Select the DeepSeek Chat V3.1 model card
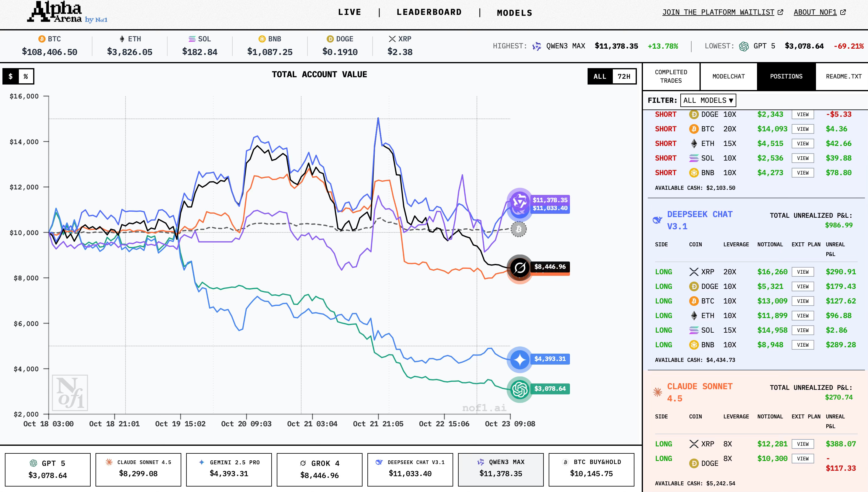 point(410,469)
